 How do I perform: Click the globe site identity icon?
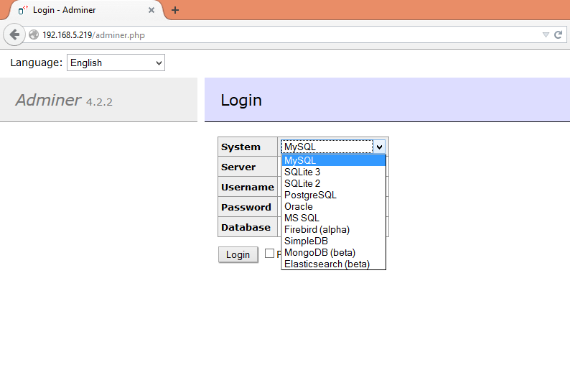click(x=34, y=35)
